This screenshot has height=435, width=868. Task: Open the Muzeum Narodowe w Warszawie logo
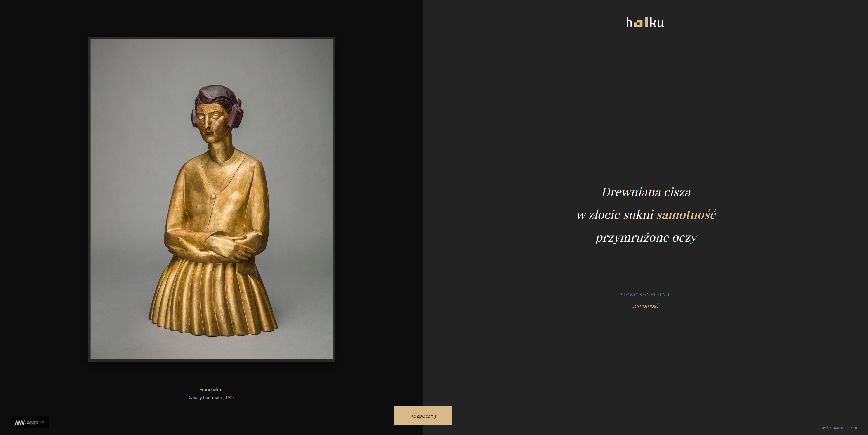30,423
